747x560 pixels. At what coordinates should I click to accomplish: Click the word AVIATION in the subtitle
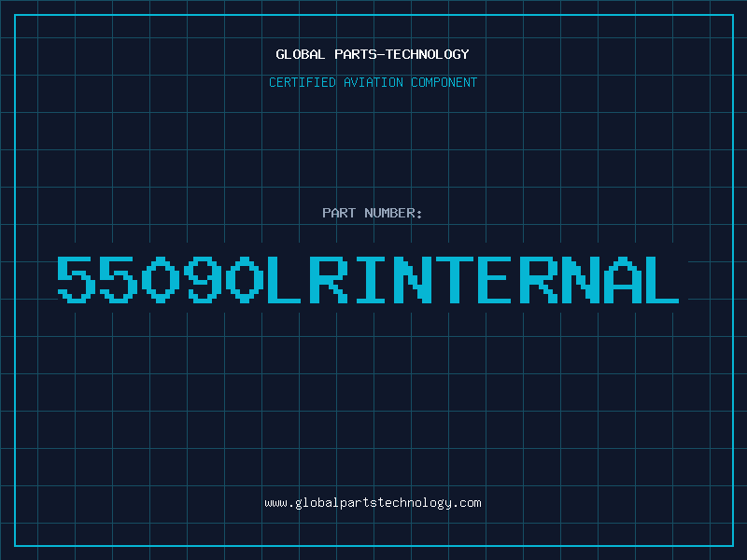(373, 82)
